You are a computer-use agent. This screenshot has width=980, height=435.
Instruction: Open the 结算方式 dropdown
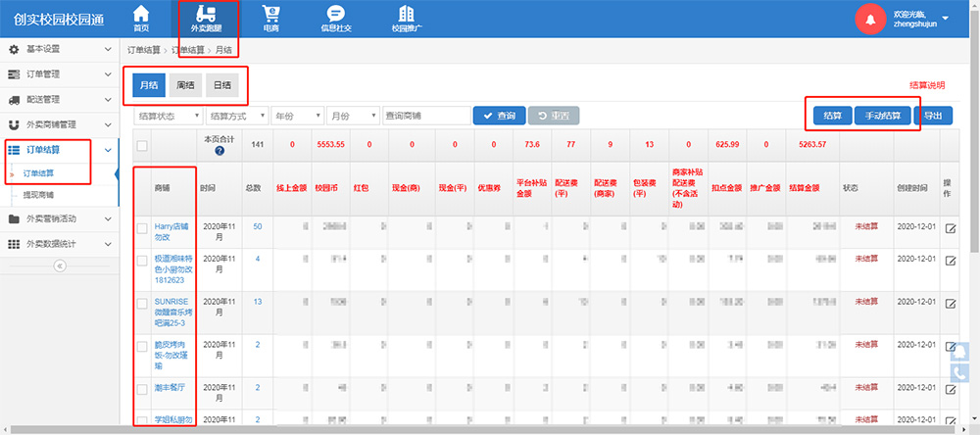pos(236,116)
